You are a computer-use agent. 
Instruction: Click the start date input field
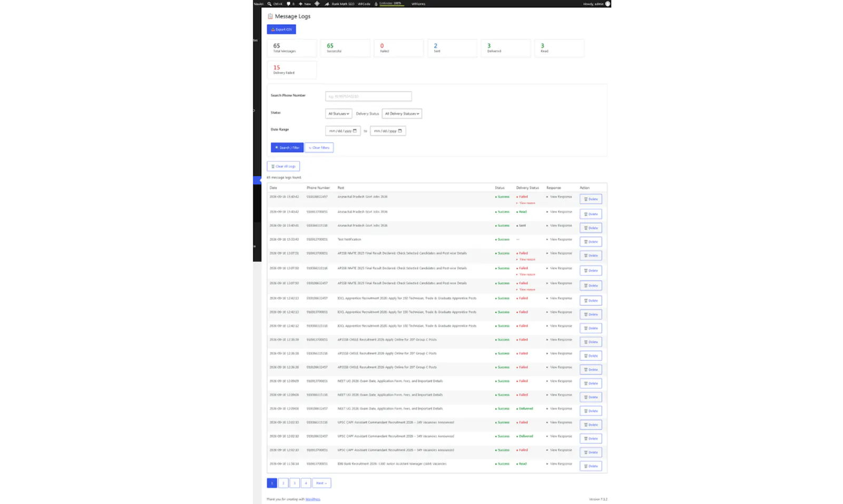coord(343,131)
